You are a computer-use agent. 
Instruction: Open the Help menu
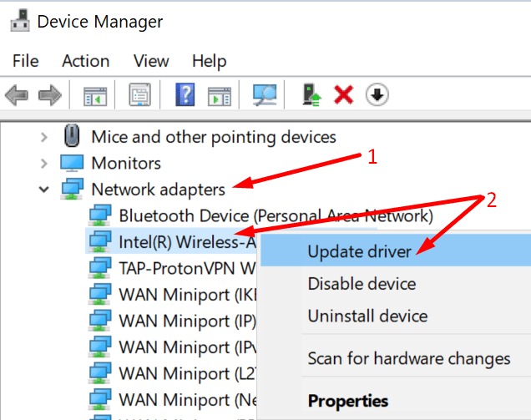(x=210, y=62)
